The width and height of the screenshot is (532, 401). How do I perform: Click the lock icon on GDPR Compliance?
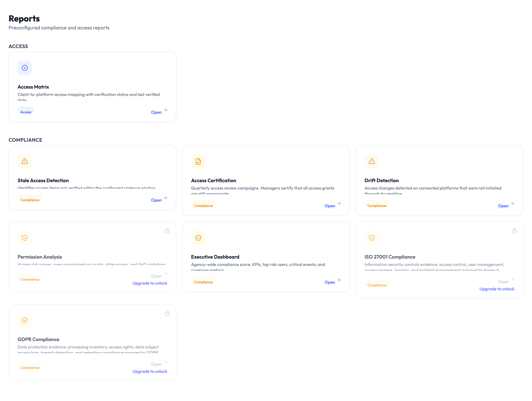[167, 313]
